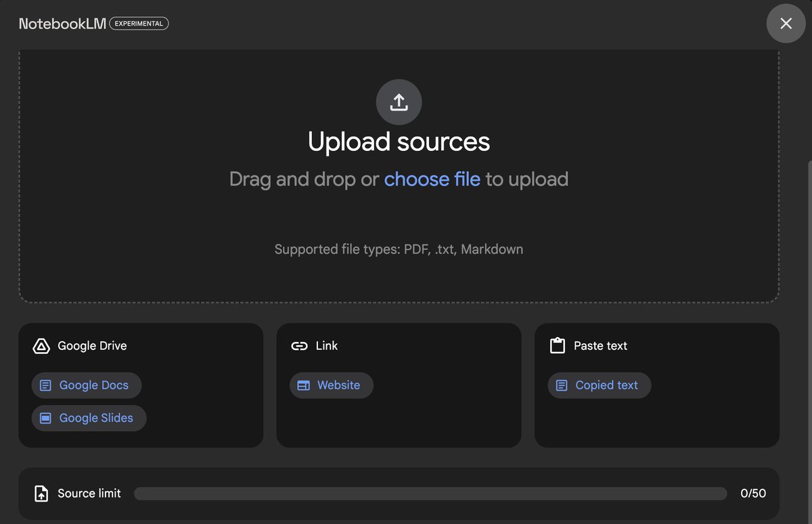812x524 pixels.
Task: Close the upload sources dialog
Action: 786,24
